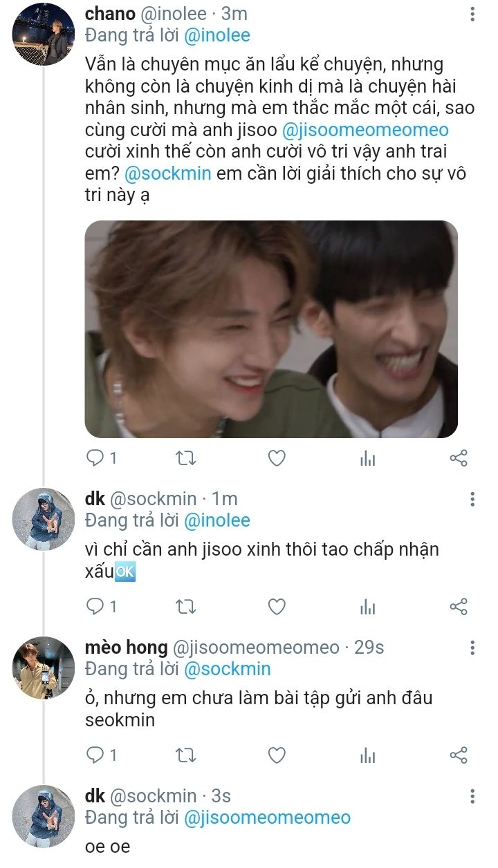Viewport: 498px width, 868px height.
Task: View analytics for chano's photo tweet
Action: (368, 457)
